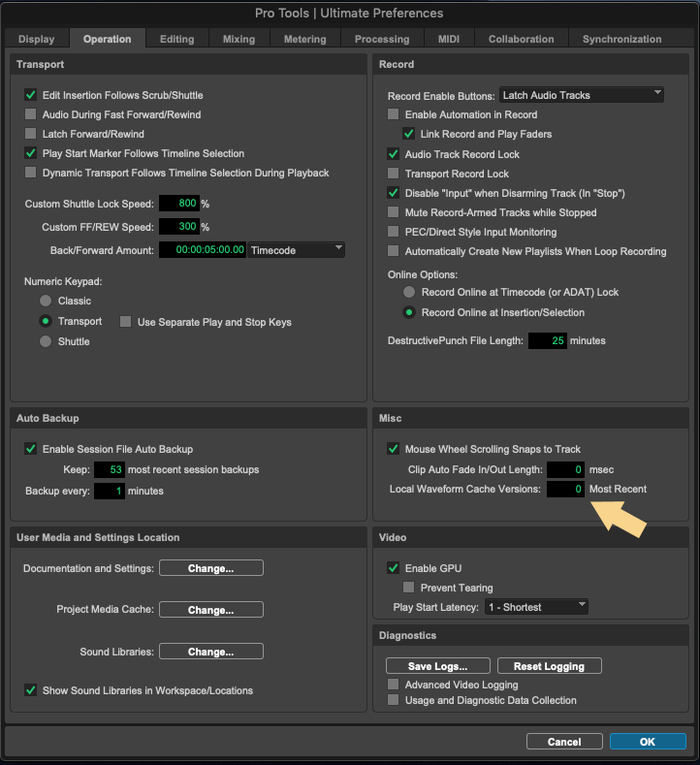The width and height of the screenshot is (700, 765).
Task: Confirm preferences with OK
Action: [648, 742]
